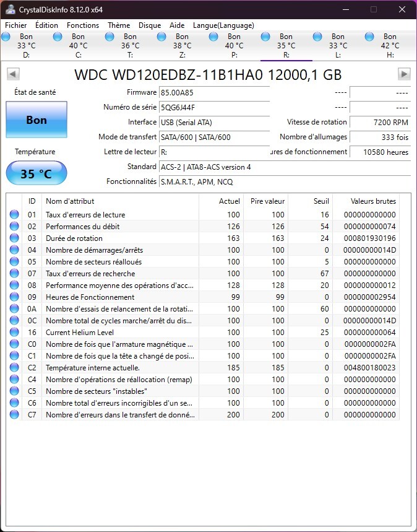
Task: Click status icon for attribute C4 row
Action: (x=14, y=379)
